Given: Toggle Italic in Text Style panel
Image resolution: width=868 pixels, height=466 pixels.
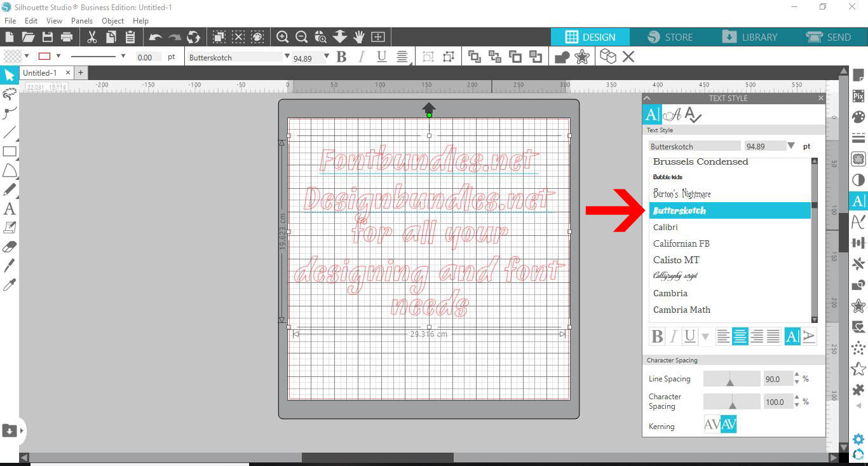Looking at the screenshot, I should 674,336.
